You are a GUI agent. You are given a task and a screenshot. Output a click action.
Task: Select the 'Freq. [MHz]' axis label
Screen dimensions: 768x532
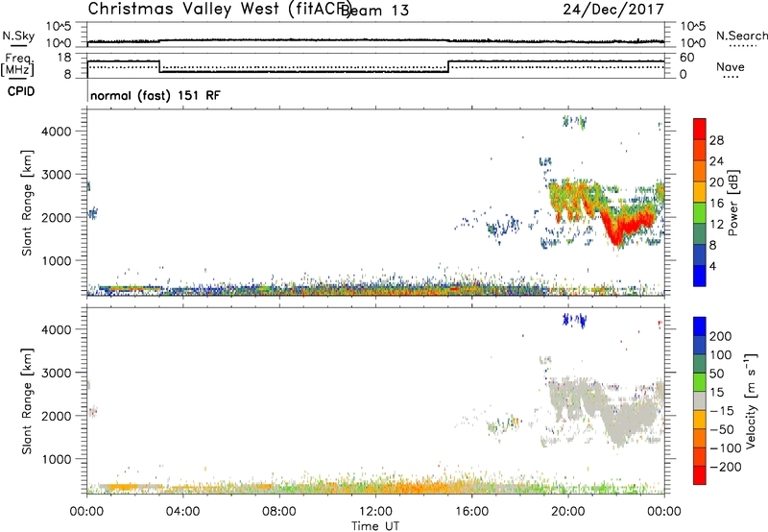pyautogui.click(x=18, y=64)
